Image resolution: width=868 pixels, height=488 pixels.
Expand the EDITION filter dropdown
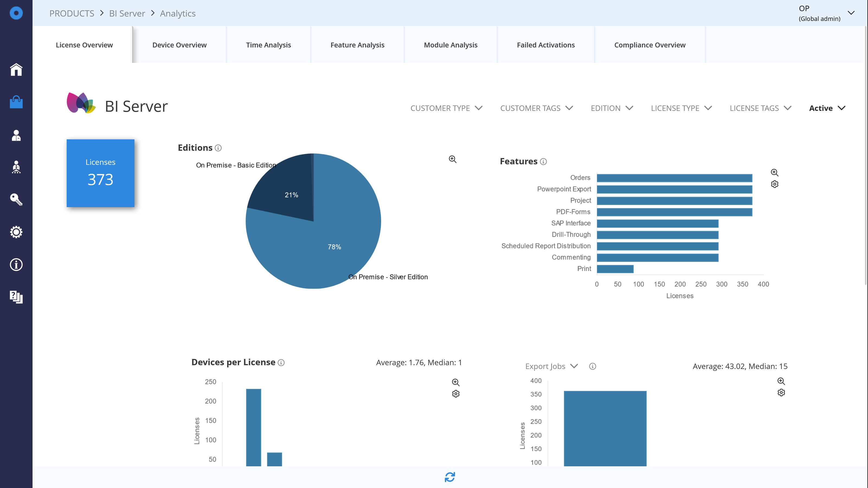pyautogui.click(x=612, y=108)
